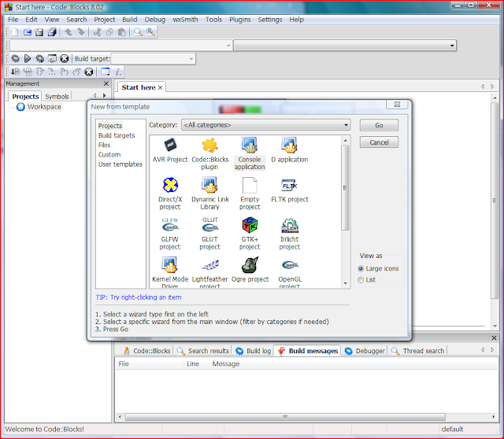
Task: Click the Copy toolbar icon
Action: coord(110,32)
